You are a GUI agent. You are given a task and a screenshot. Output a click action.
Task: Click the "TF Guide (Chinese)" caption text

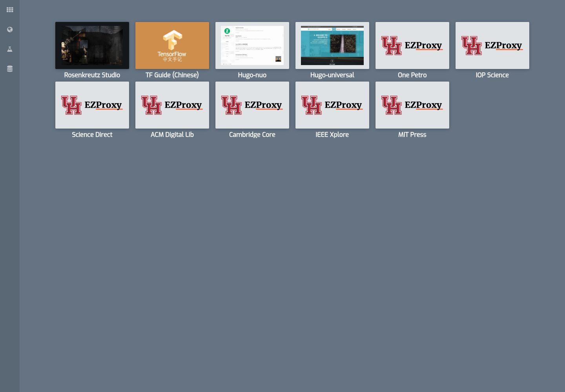(172, 75)
